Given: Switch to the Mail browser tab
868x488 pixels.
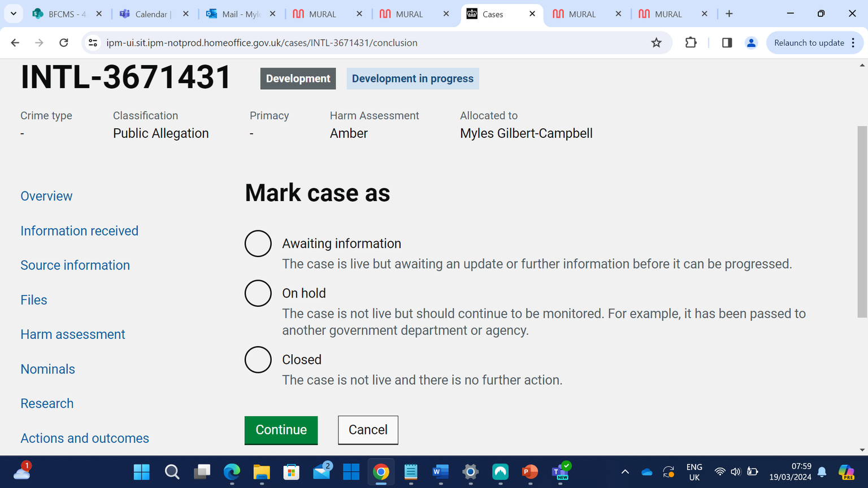Looking at the screenshot, I should (x=240, y=14).
